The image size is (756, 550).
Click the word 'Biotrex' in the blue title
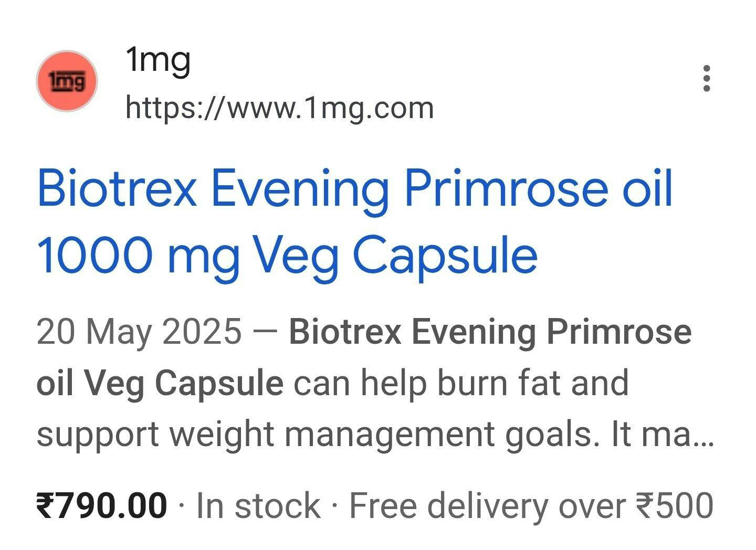point(117,189)
